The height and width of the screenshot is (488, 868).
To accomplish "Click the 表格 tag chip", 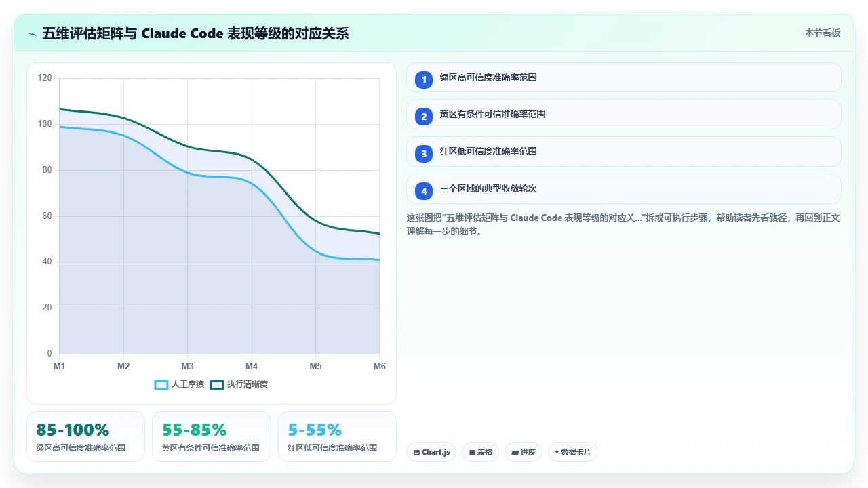I will click(480, 452).
